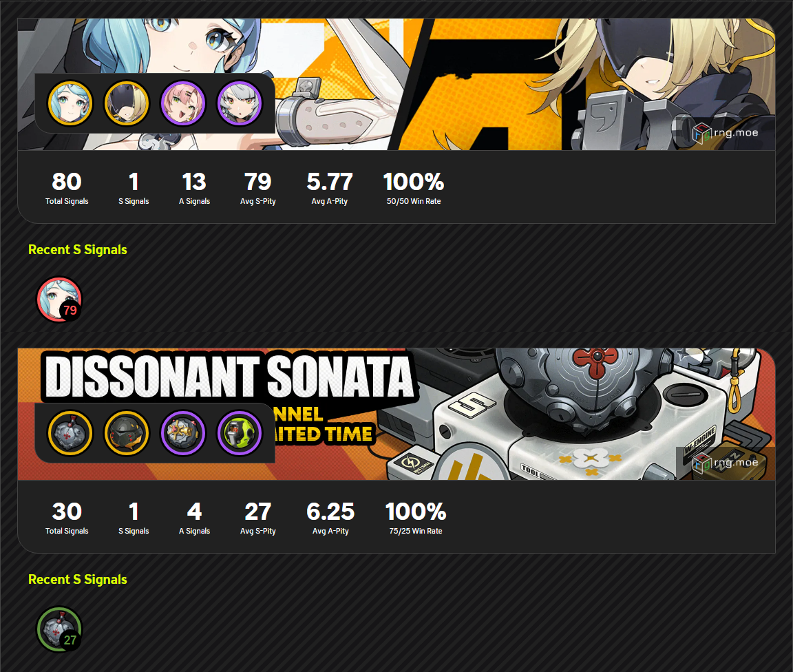Click the blue-haired S-rank agent icon

pyautogui.click(x=70, y=103)
